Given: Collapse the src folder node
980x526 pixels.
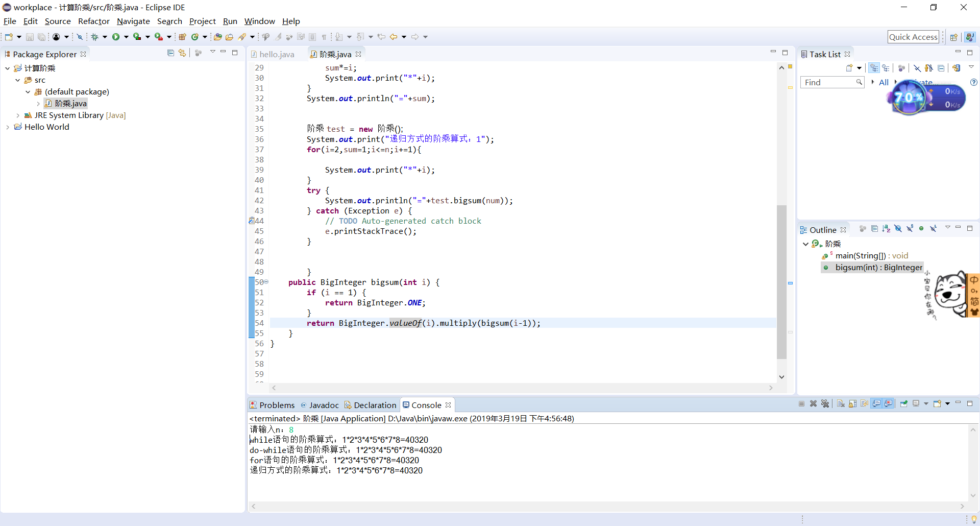Looking at the screenshot, I should pyautogui.click(x=18, y=80).
